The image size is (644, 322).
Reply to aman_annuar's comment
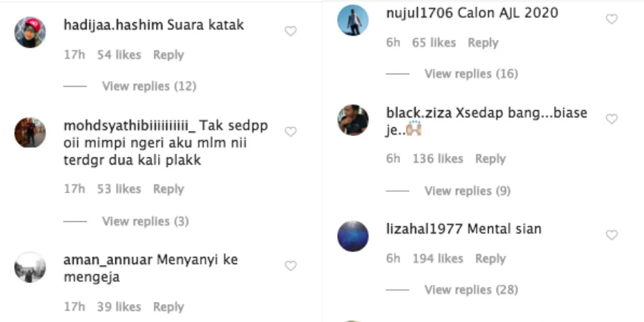(168, 307)
